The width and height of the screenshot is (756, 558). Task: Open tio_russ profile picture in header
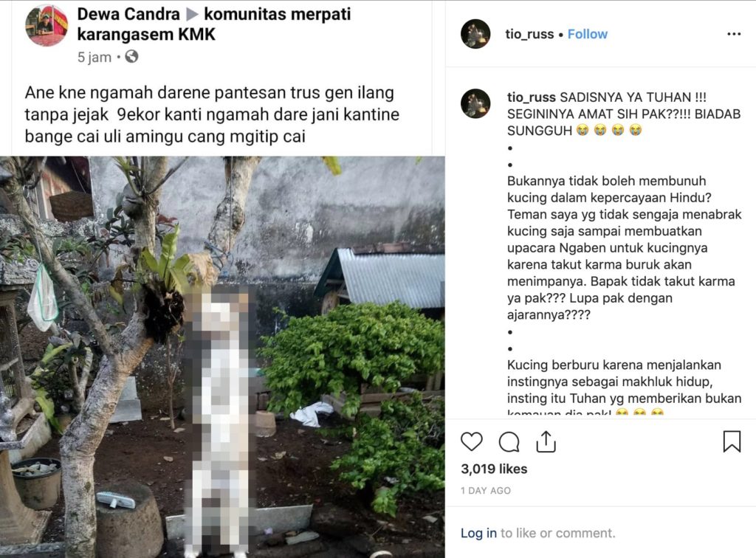(475, 34)
